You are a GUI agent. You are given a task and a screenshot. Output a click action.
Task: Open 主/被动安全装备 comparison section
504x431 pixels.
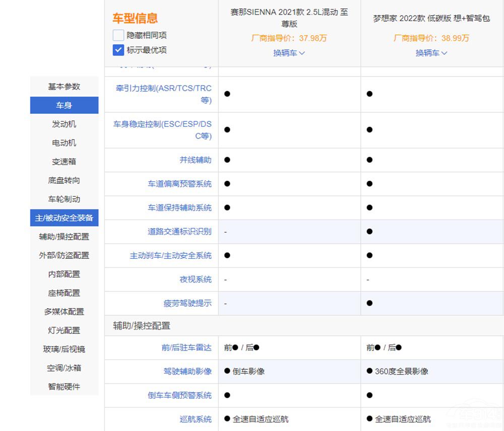[64, 218]
